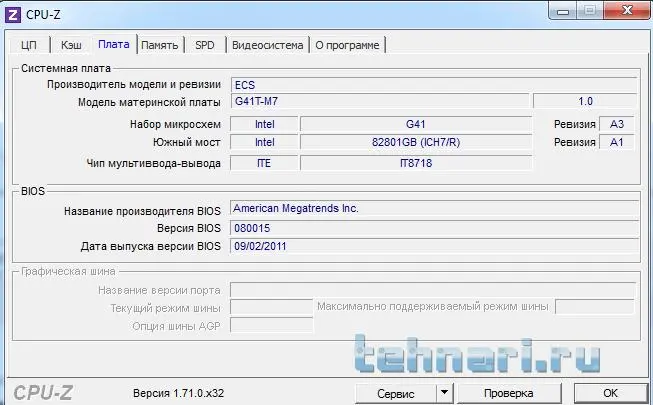Image resolution: width=653 pixels, height=405 pixels.
Task: Click the empty Название версии порта field
Action: pyautogui.click(x=433, y=290)
